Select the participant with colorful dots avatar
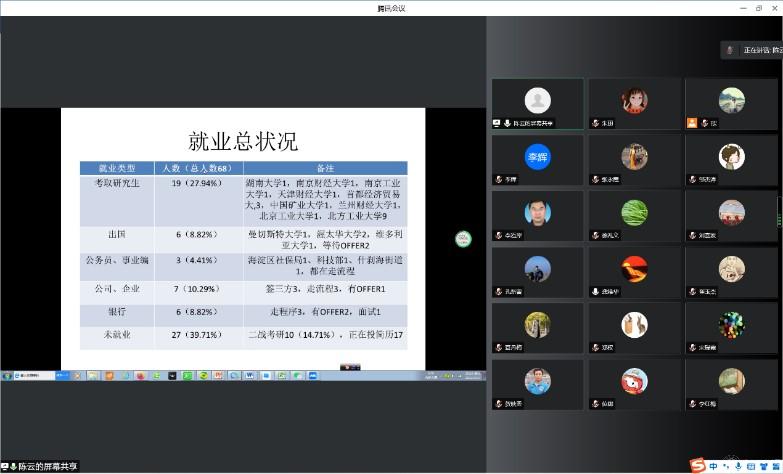The image size is (783, 474). click(x=731, y=324)
